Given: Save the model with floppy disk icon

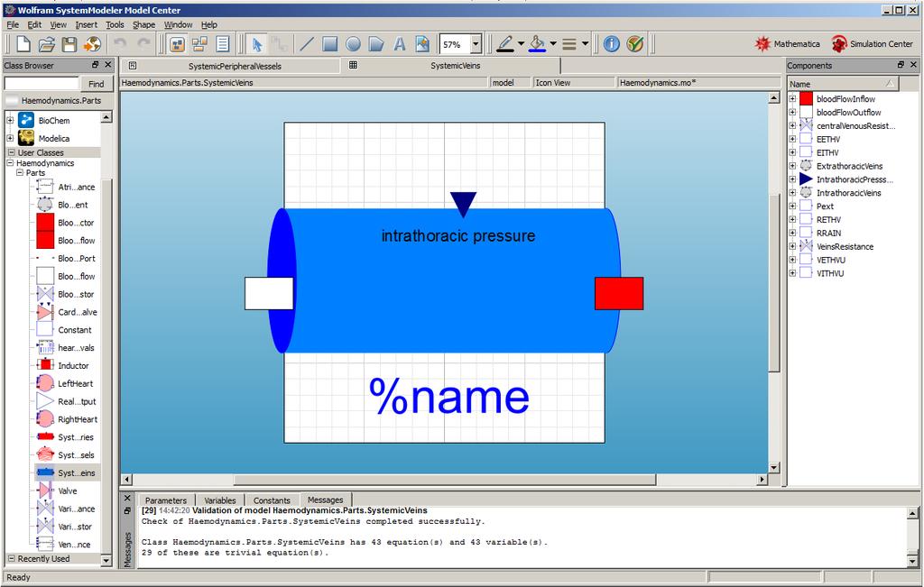Looking at the screenshot, I should tap(69, 44).
